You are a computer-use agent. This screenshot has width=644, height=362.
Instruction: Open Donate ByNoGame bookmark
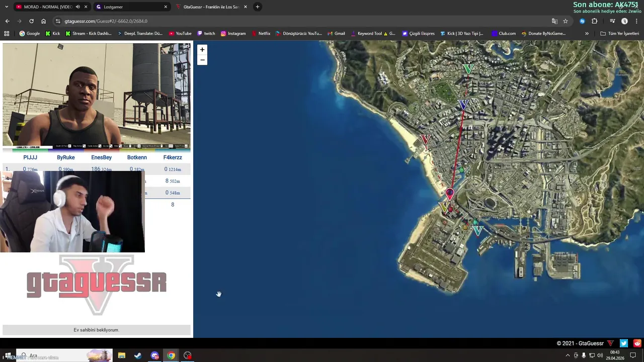[543, 34]
